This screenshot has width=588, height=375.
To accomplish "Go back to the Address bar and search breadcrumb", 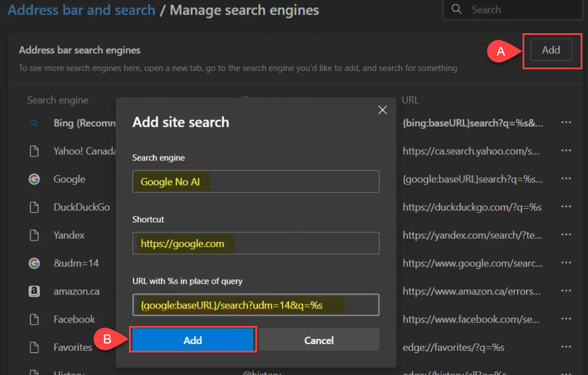I will [82, 10].
